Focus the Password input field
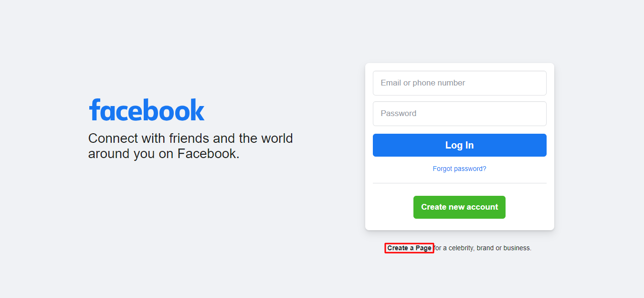644x298 pixels. coord(460,114)
